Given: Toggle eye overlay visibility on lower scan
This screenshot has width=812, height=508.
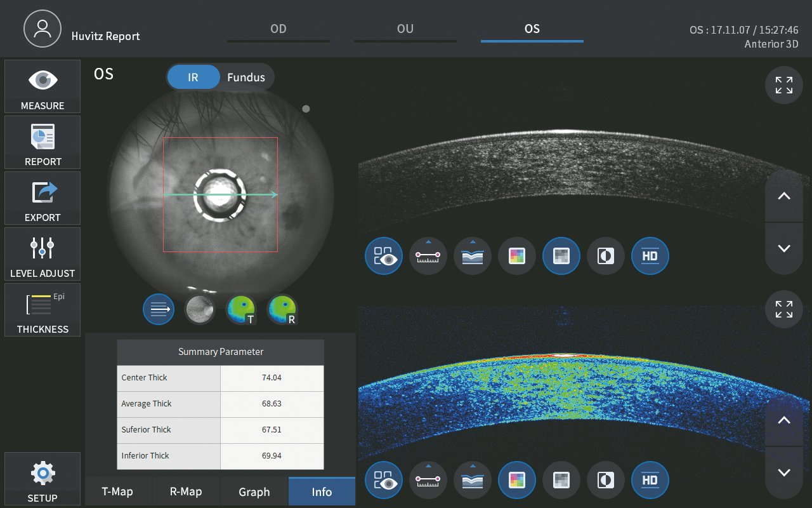Looking at the screenshot, I should 384,480.
